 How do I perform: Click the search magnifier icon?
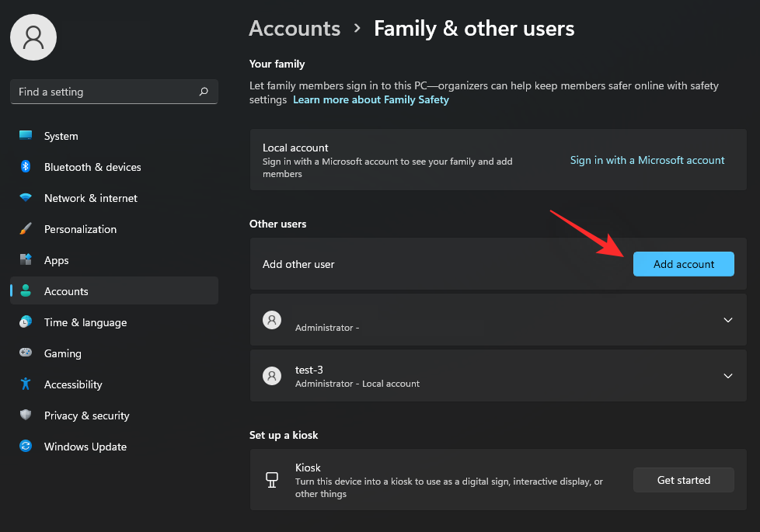click(x=204, y=92)
